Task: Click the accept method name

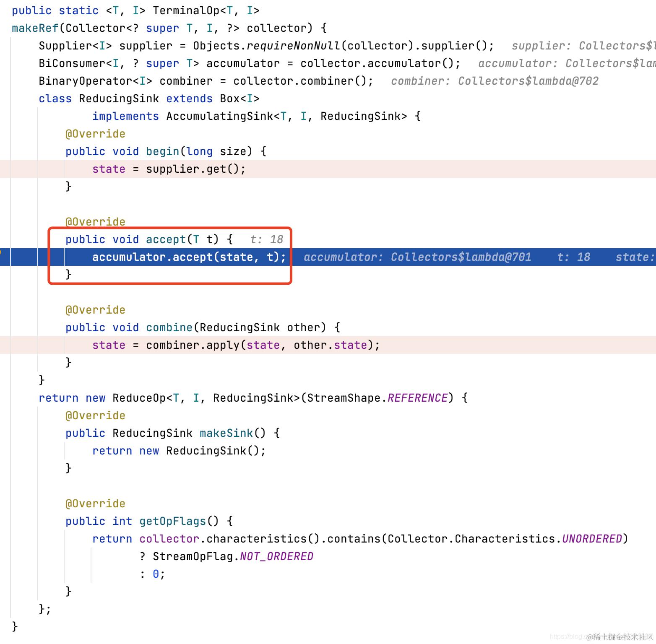Action: pos(166,239)
